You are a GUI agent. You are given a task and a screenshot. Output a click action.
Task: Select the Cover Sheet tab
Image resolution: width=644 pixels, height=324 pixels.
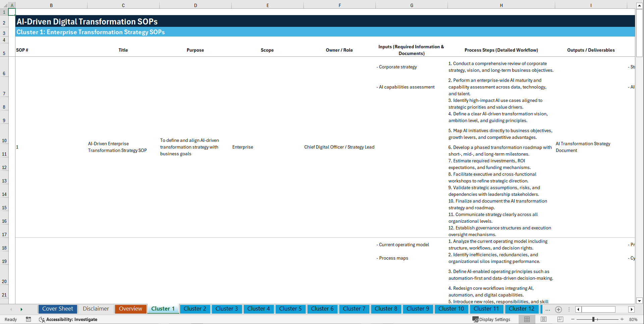(x=57, y=309)
